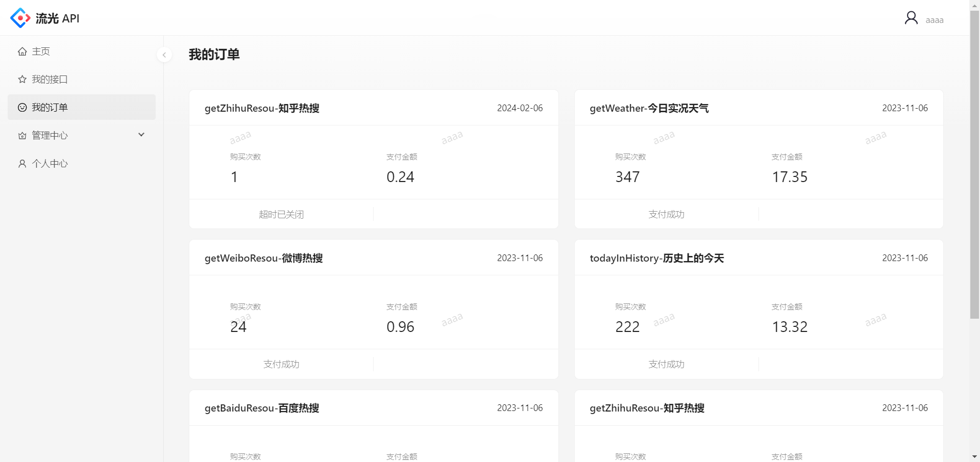Click getWeather-今日实况天气 card title
The width and height of the screenshot is (980, 462).
649,108
